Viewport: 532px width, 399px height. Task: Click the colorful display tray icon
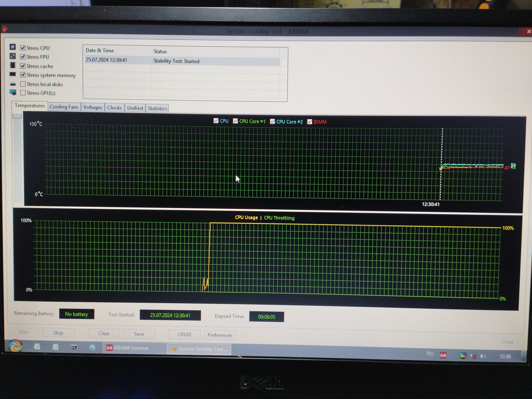click(463, 355)
